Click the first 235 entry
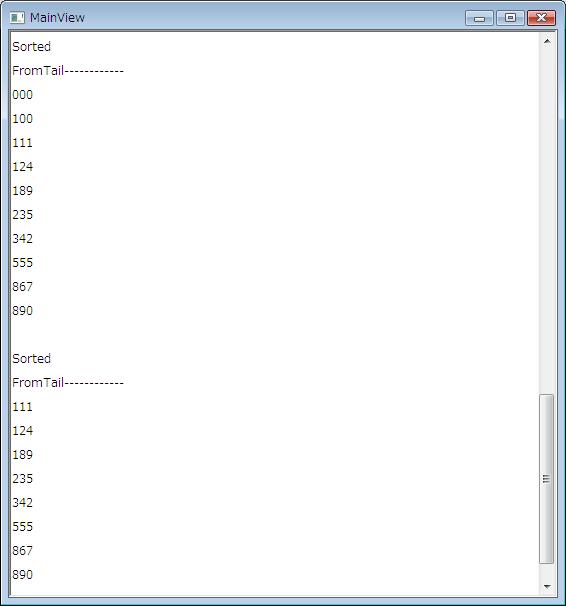566x606 pixels. [22, 214]
